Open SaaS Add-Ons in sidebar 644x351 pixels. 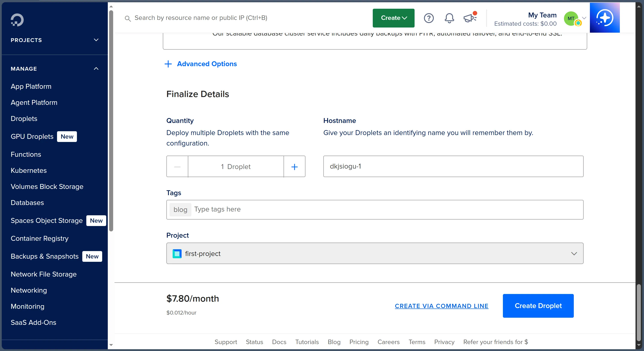[34, 322]
